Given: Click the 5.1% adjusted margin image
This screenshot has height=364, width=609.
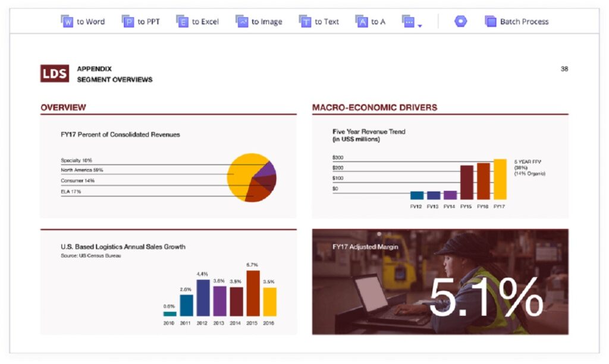Looking at the screenshot, I should click(440, 281).
